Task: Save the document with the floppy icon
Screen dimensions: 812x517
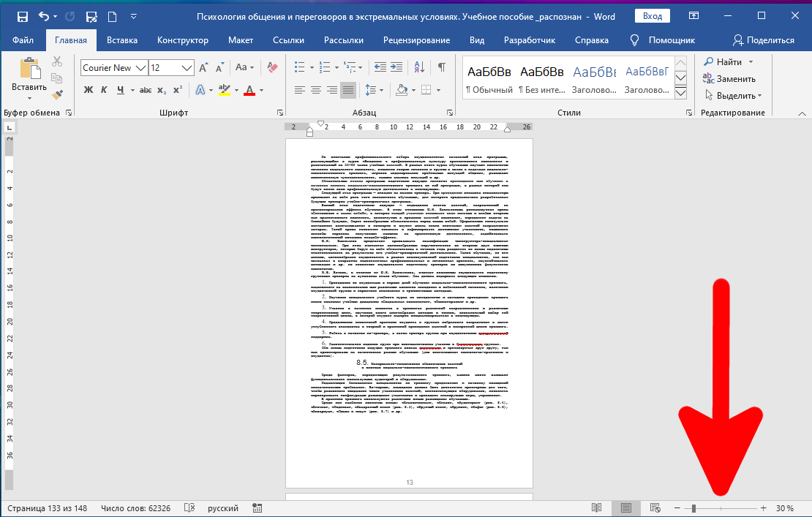Action: pyautogui.click(x=22, y=17)
